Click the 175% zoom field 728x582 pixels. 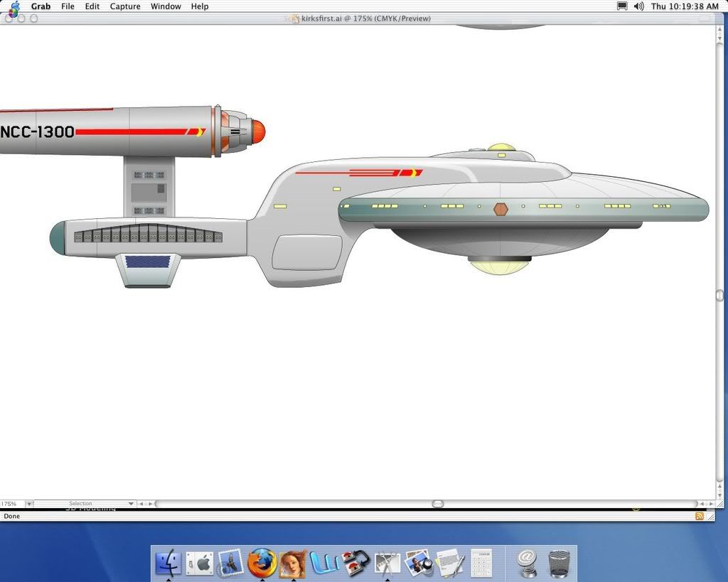pos(12,504)
